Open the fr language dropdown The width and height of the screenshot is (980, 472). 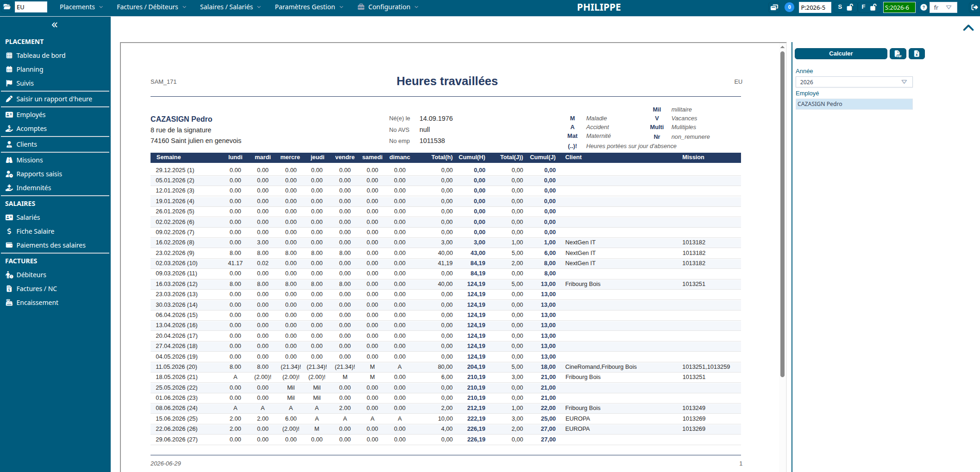(944, 7)
